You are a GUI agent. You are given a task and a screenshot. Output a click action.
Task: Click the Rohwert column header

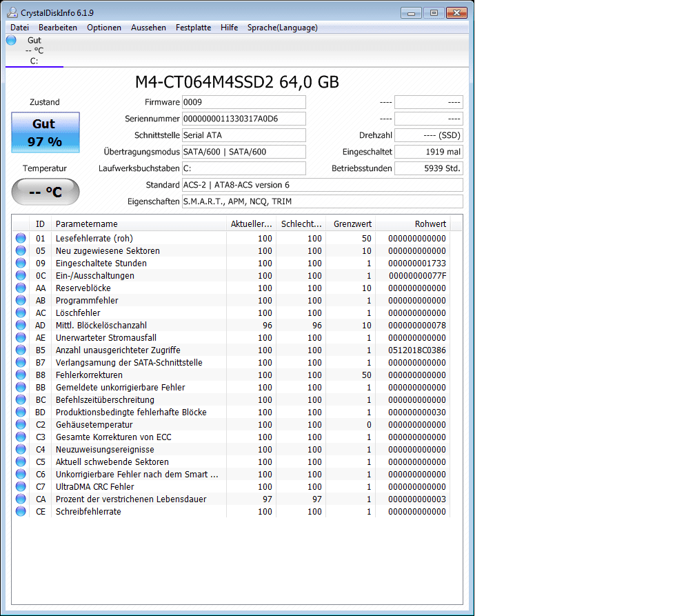[x=412, y=224]
